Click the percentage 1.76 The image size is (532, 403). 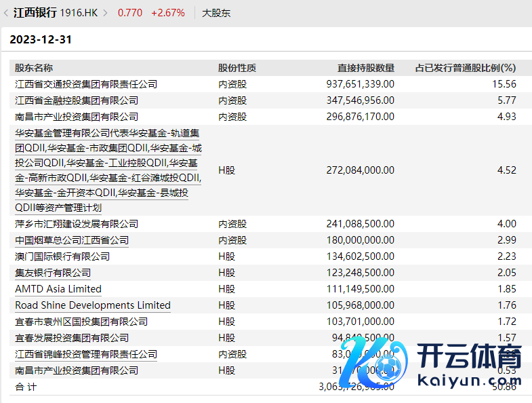507,305
